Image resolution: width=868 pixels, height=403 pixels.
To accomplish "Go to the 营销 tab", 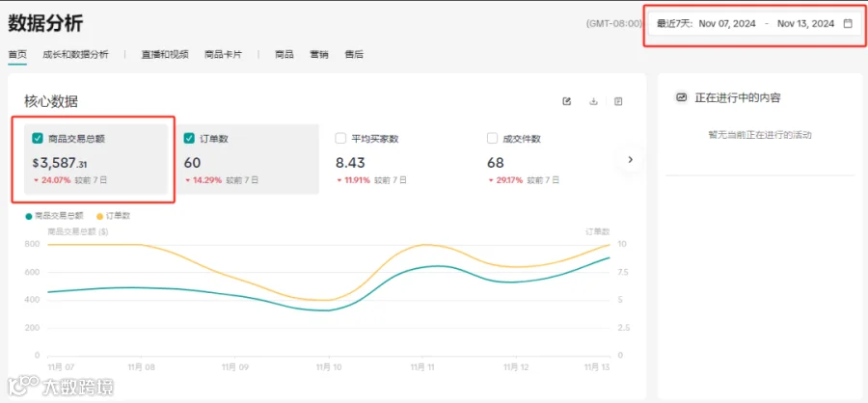I will (x=319, y=54).
